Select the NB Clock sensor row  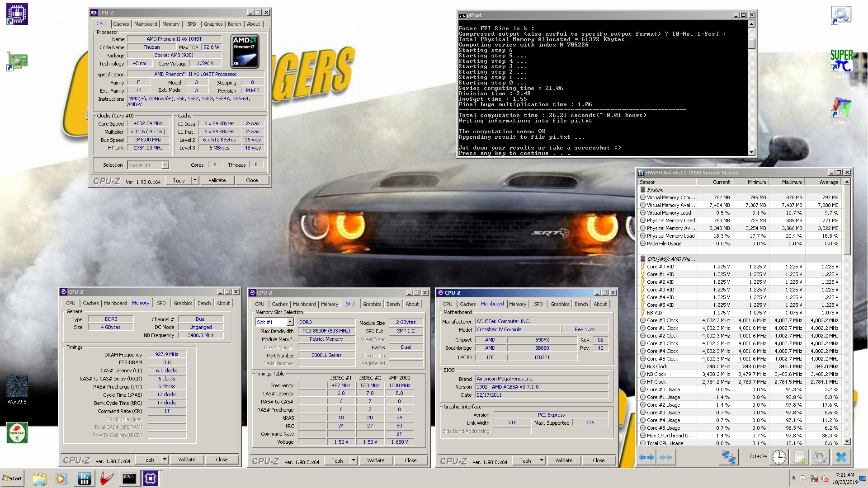pos(740,374)
